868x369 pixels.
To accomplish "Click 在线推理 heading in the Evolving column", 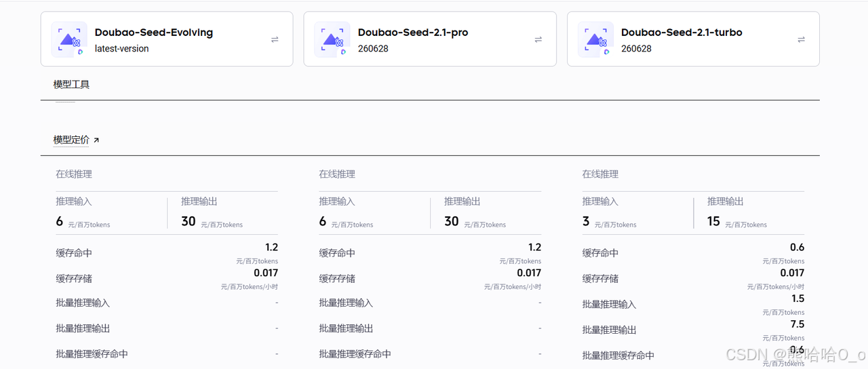I will point(74,174).
